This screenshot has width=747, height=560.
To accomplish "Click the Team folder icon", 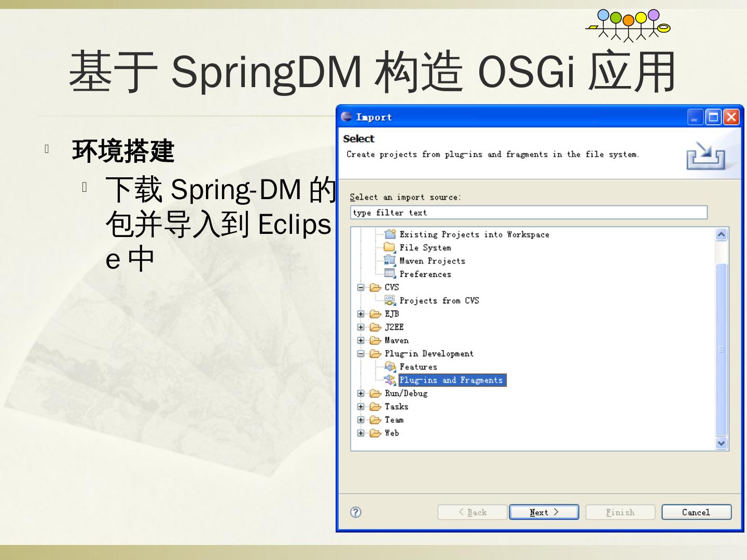I will (375, 420).
